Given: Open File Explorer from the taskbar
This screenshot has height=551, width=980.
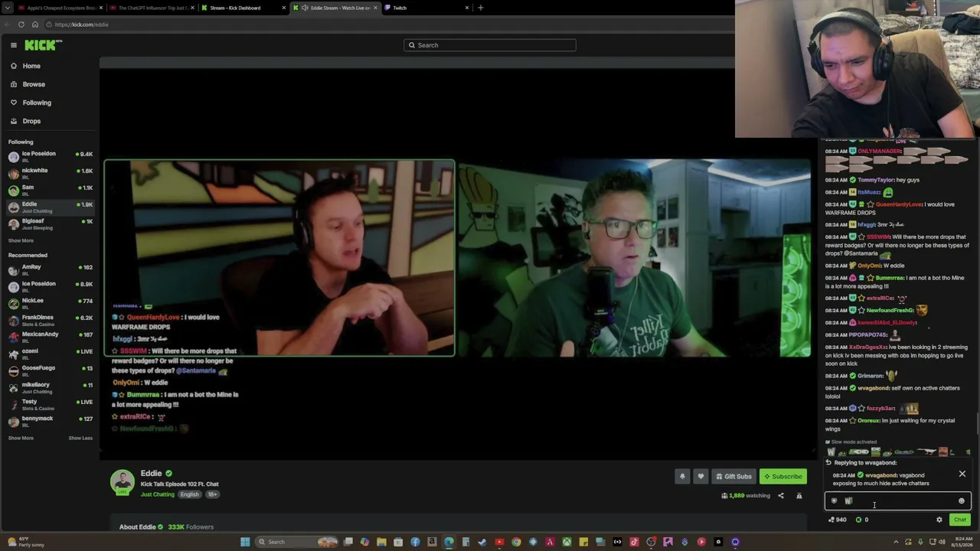Looking at the screenshot, I should [x=381, y=542].
